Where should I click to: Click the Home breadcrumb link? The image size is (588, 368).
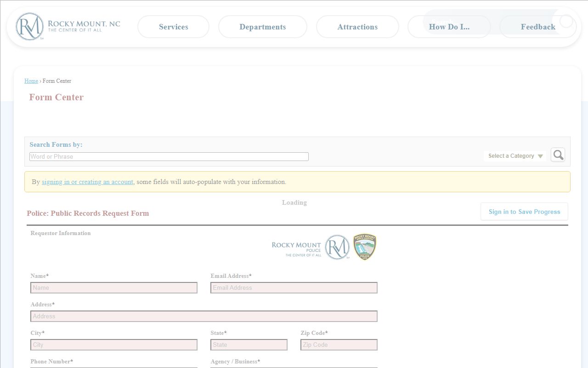click(31, 81)
